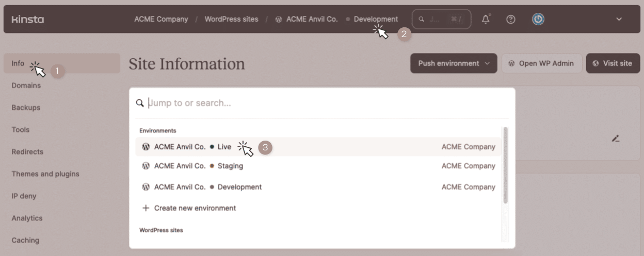
Task: Open the Development environment switcher in breadcrumb
Action: [x=375, y=19]
